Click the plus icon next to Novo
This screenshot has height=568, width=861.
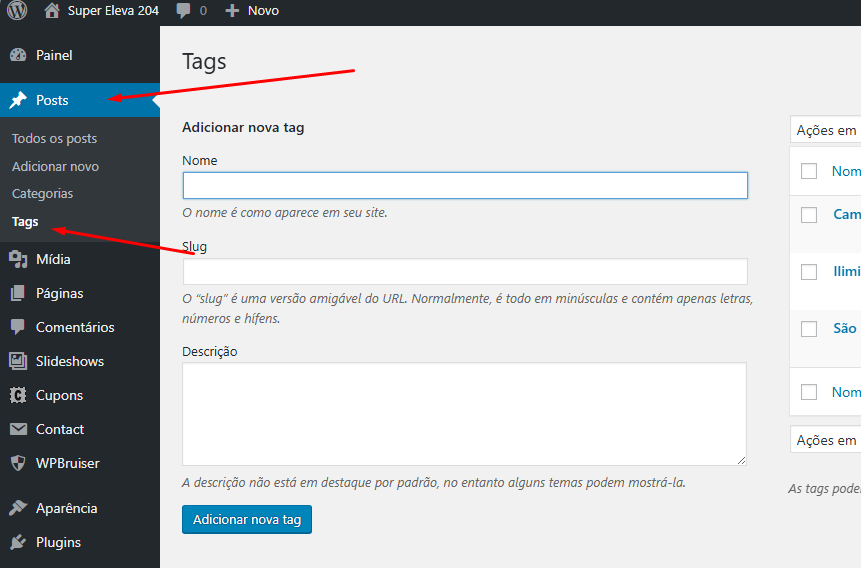(232, 11)
